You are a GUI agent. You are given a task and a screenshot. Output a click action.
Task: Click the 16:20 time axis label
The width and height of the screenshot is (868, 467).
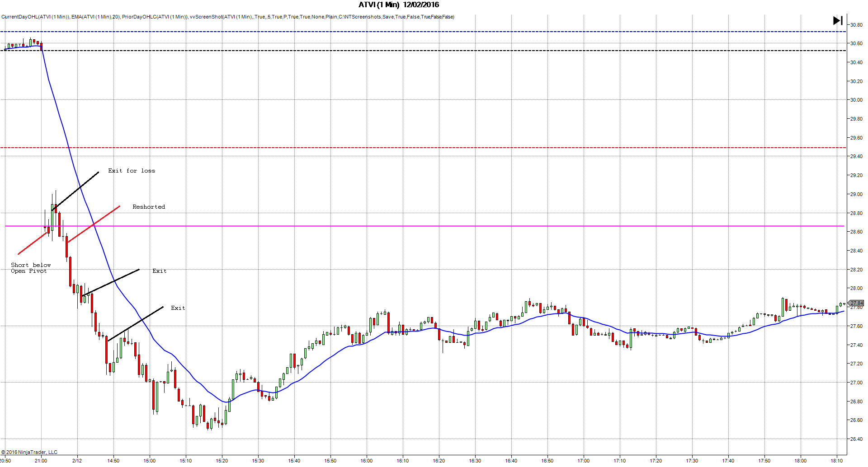pos(439,461)
